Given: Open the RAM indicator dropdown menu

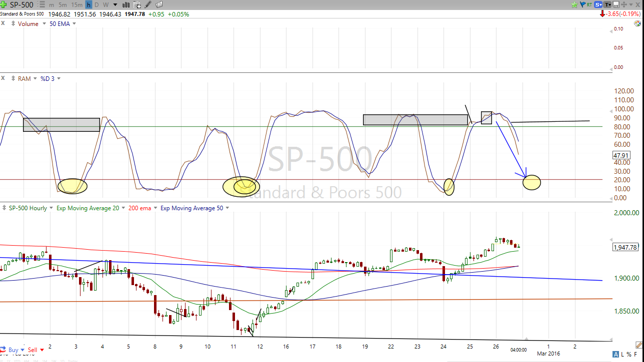Looking at the screenshot, I should coord(35,79).
